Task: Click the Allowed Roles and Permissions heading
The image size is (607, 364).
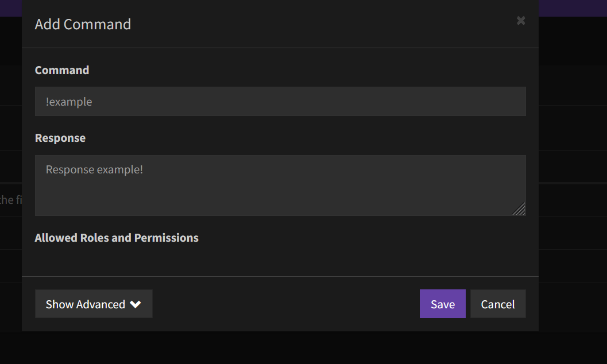Action: click(x=117, y=237)
